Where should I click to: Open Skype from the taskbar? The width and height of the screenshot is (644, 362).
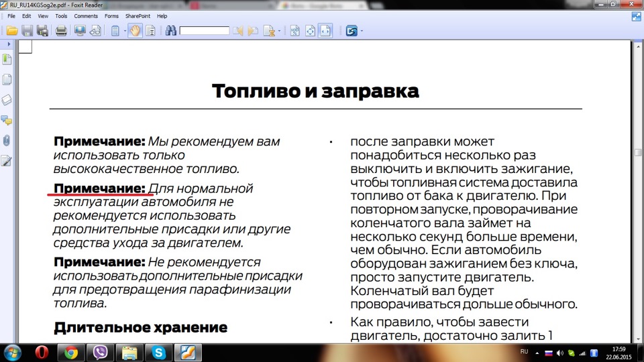(x=158, y=353)
